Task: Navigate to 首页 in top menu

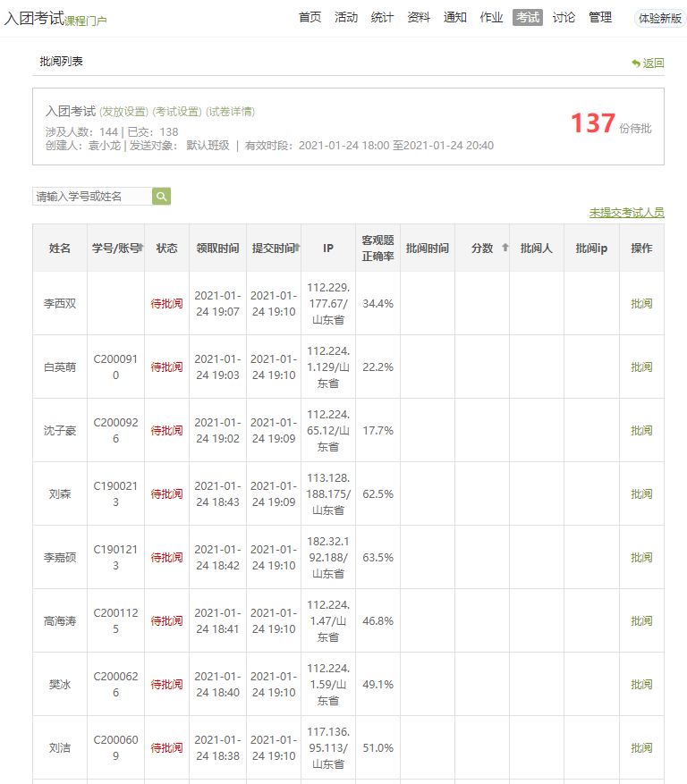Action: pos(310,17)
